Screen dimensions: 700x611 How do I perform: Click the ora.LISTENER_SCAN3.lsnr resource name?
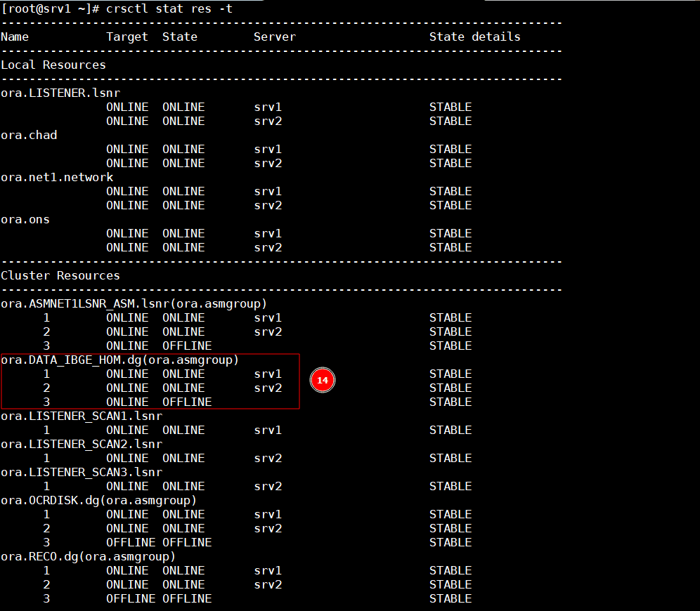(82, 472)
